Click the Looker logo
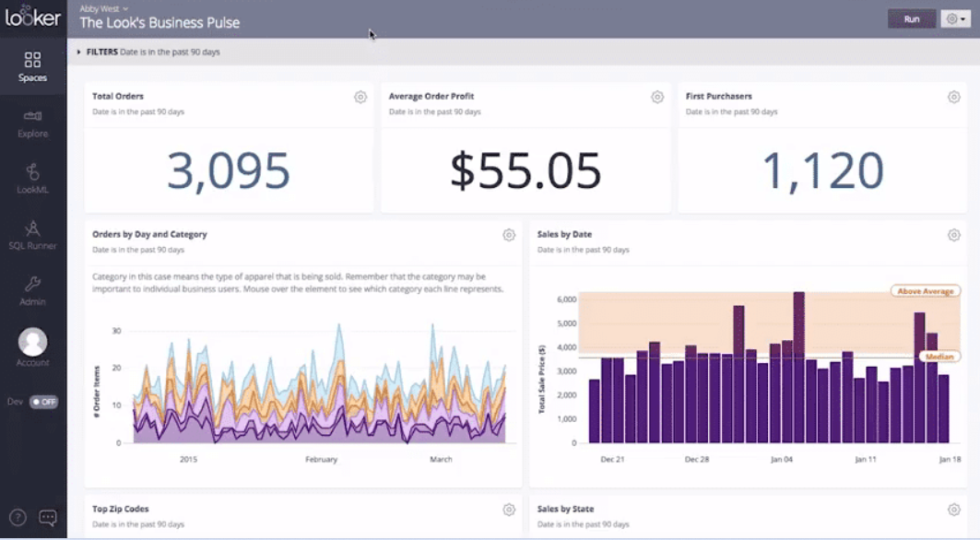Image resolution: width=980 pixels, height=540 pixels. [32, 15]
